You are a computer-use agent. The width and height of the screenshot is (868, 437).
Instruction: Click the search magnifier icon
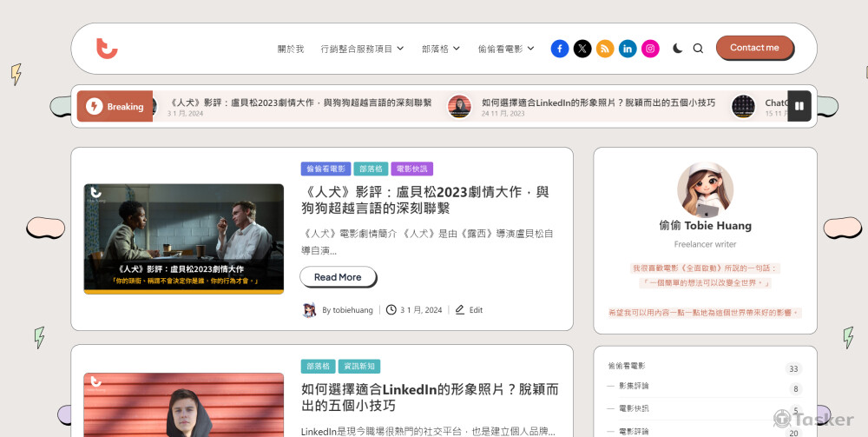[x=698, y=49]
